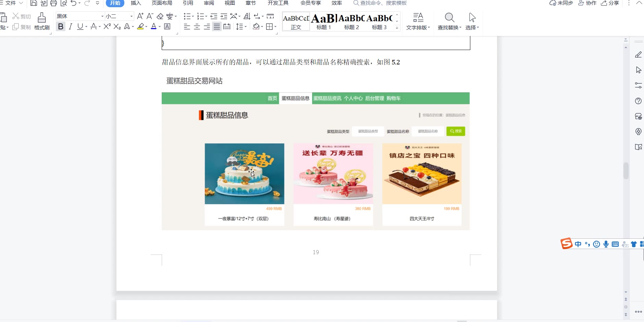Click the Redo arrow icon
Screen dimensions: 644x322
pos(87,3)
